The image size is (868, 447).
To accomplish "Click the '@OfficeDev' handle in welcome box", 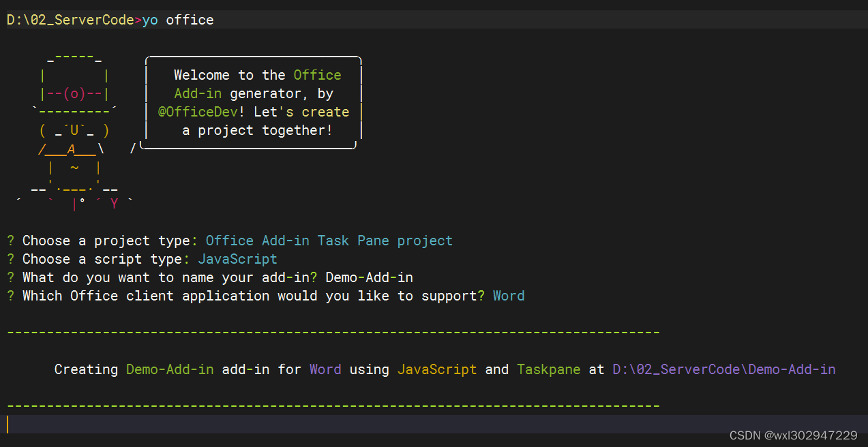I will pyautogui.click(x=198, y=112).
